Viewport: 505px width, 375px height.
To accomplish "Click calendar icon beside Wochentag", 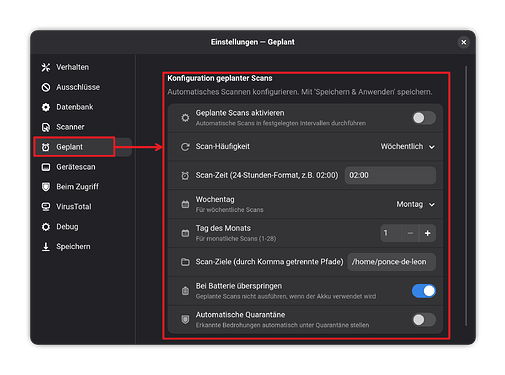I will [x=185, y=204].
